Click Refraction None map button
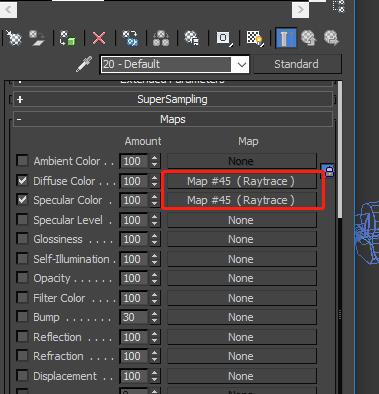Viewport: 379px width, 394px height. pos(241,356)
